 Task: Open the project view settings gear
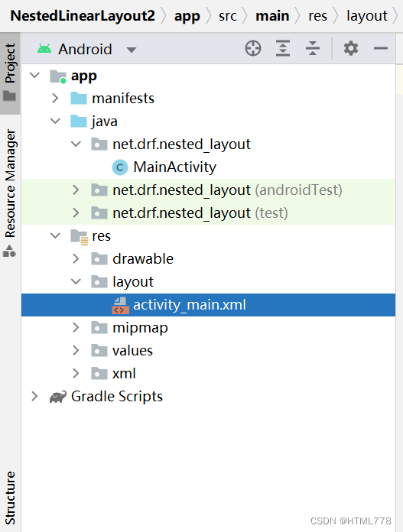tap(351, 48)
